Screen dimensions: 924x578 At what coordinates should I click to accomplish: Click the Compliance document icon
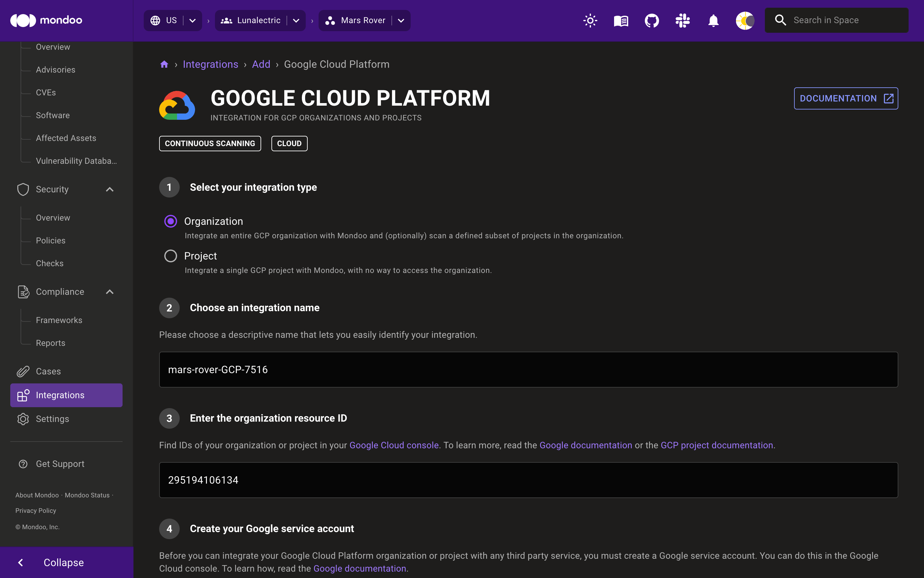[23, 292]
